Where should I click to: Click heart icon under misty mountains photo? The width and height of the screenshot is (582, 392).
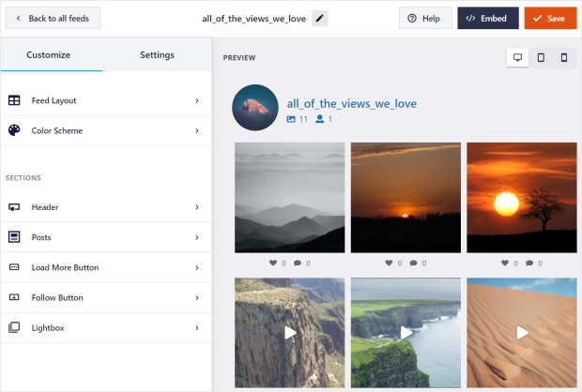coord(273,263)
